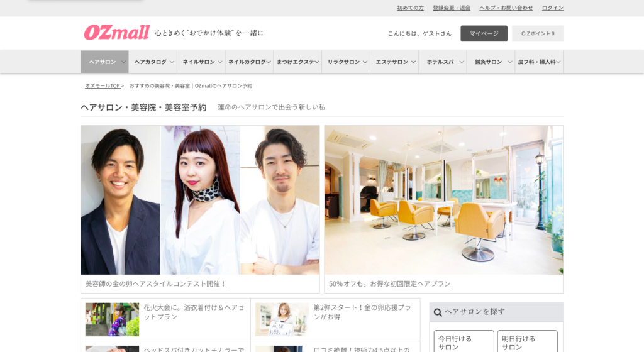Open the yukata fireworks plan thumbnail
The height and width of the screenshot is (352, 644).
click(112, 319)
